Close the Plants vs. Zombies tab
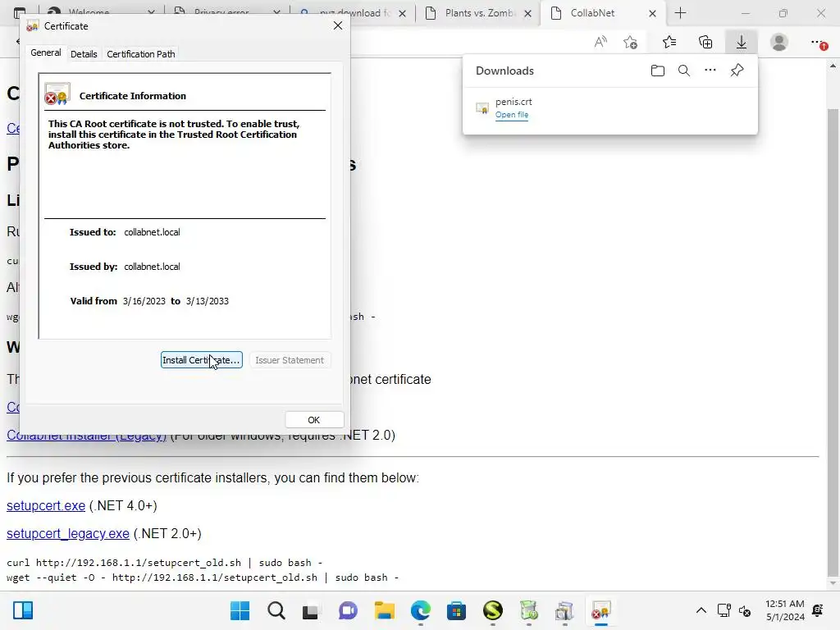Image resolution: width=840 pixels, height=630 pixels. [527, 13]
